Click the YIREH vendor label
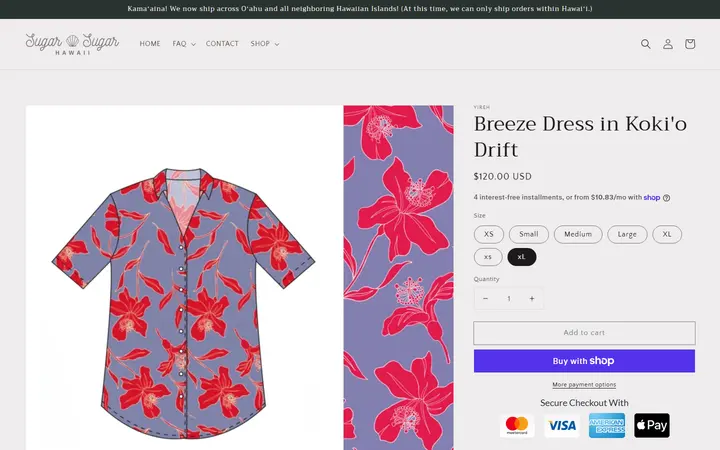This screenshot has height=450, width=720. pos(482,107)
